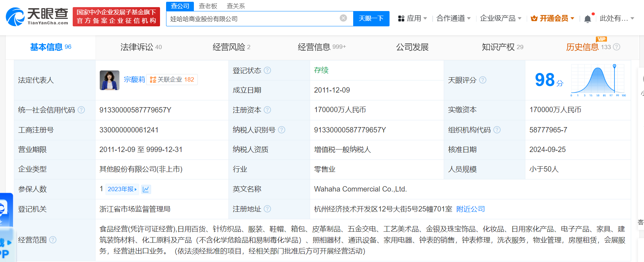Image resolution: width=644 pixels, height=262 pixels.
Task: Click the help icon next to 历史信息
Action: [x=617, y=47]
